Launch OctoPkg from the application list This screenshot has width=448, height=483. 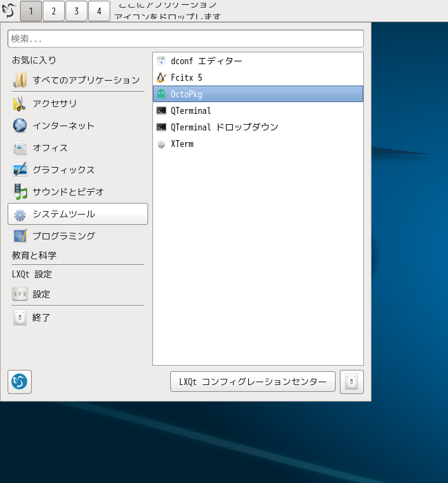click(x=258, y=94)
